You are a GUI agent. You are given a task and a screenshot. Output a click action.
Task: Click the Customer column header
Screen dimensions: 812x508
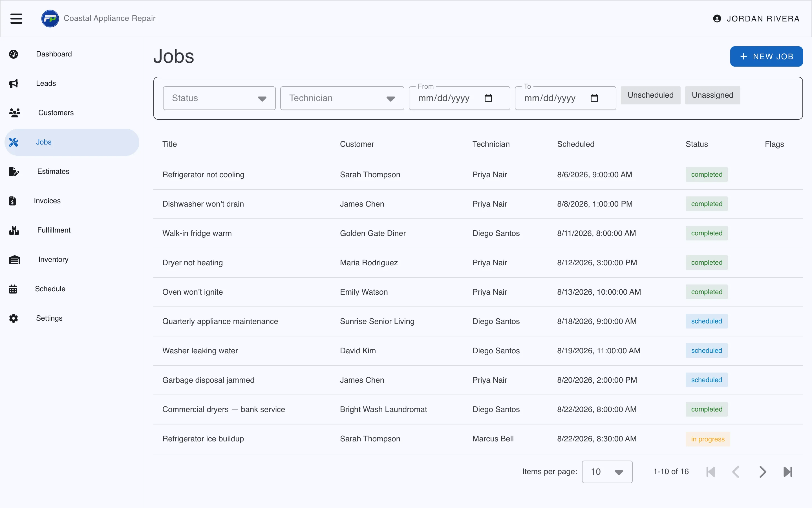357,144
